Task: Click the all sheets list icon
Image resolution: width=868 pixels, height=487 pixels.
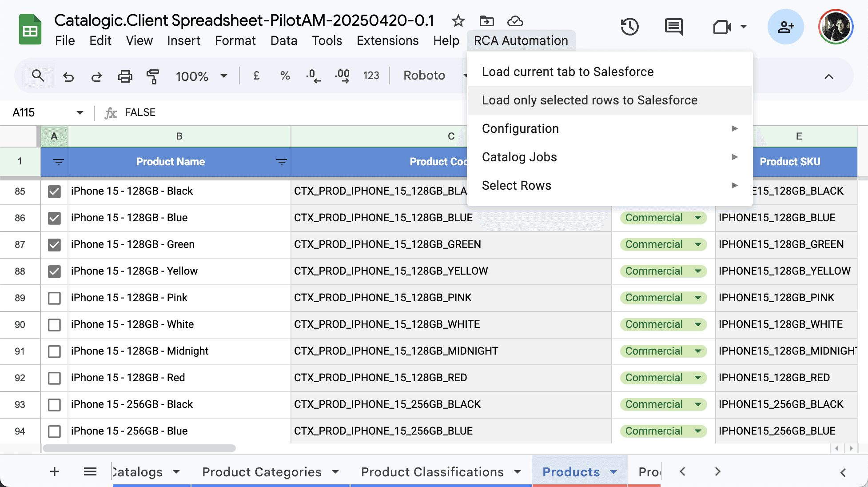Action: click(90, 471)
